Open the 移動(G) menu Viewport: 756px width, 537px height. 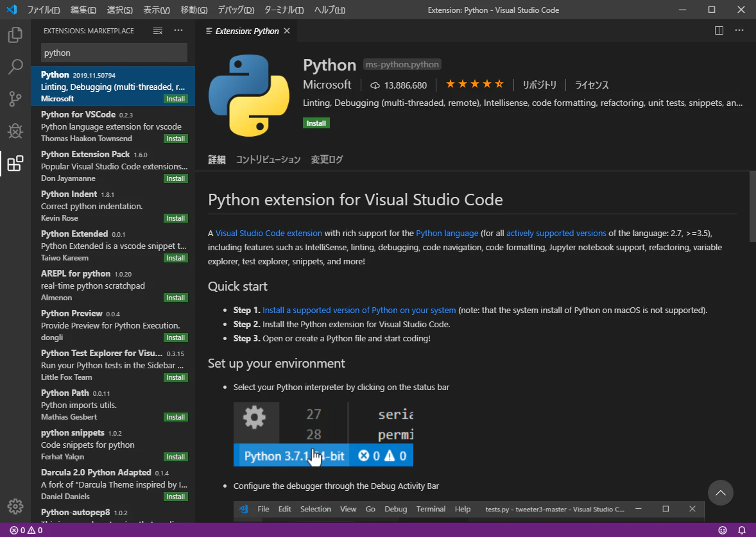click(x=194, y=10)
